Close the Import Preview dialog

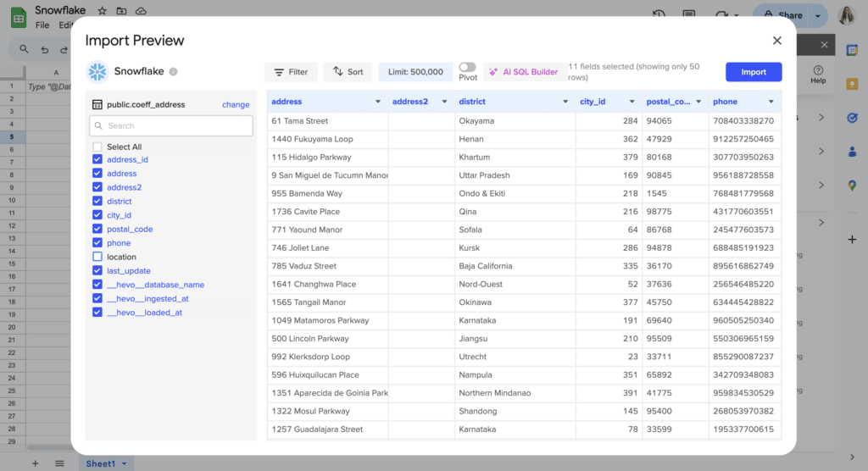pos(776,41)
